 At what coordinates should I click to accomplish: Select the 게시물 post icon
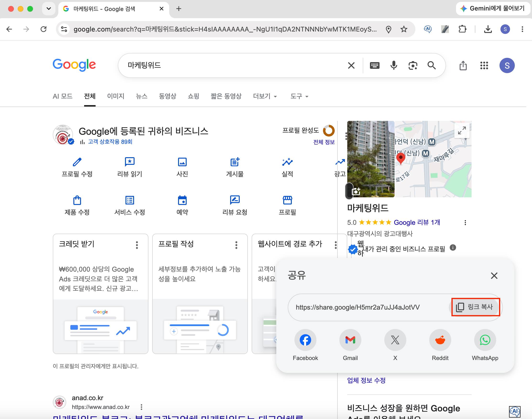[x=235, y=162]
